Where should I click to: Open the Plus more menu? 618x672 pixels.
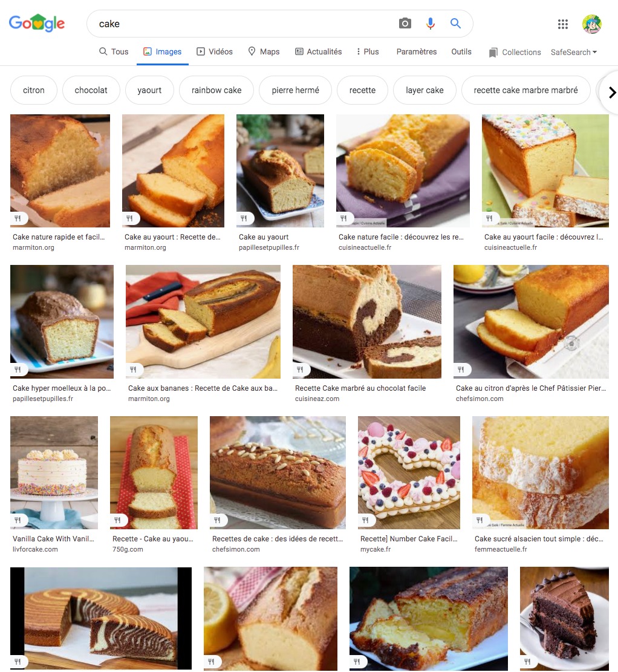point(368,52)
